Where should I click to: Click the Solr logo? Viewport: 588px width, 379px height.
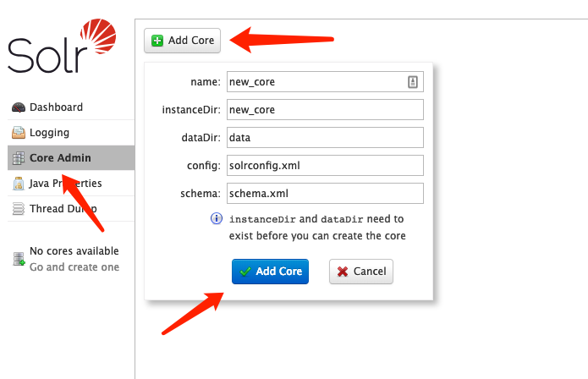pos(62,46)
